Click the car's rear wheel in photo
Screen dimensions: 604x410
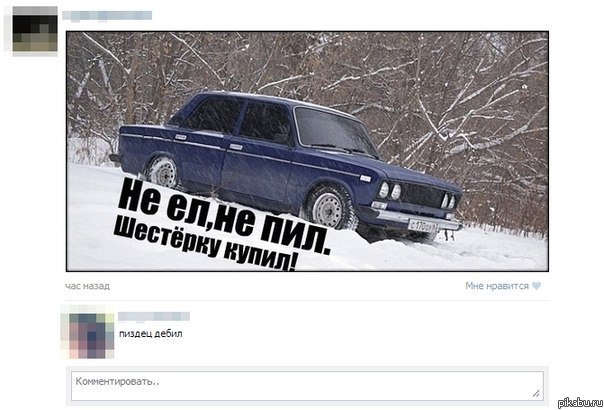[x=162, y=173]
